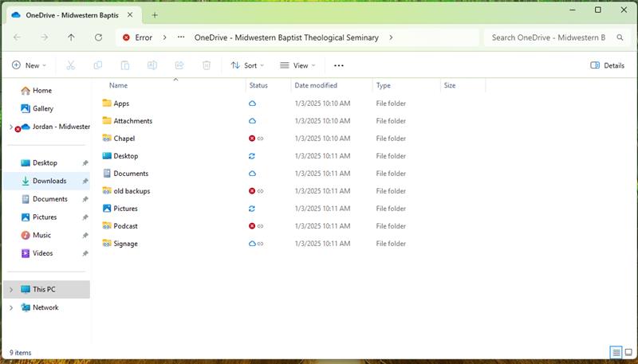Image resolution: width=638 pixels, height=364 pixels.
Task: Open the New dropdown menu
Action: click(30, 65)
